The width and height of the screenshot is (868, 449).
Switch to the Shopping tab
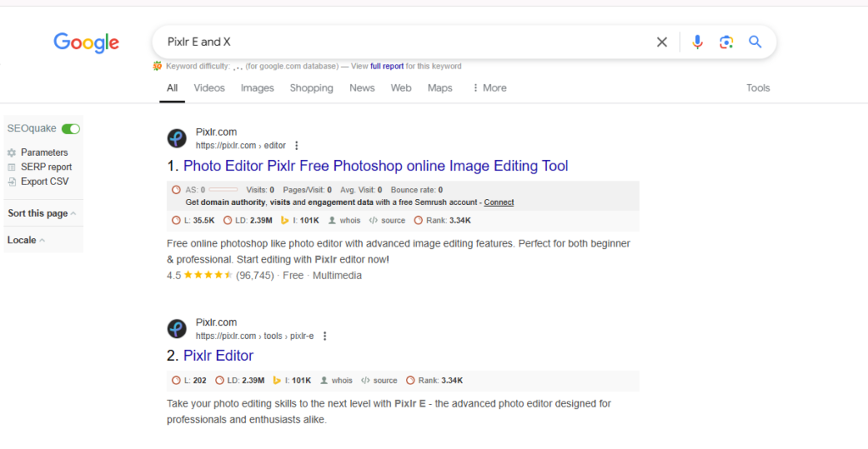pos(312,88)
